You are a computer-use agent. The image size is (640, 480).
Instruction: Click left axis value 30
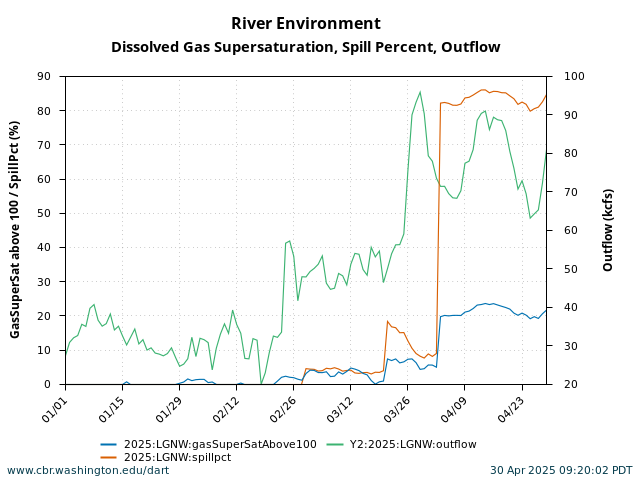44,282
